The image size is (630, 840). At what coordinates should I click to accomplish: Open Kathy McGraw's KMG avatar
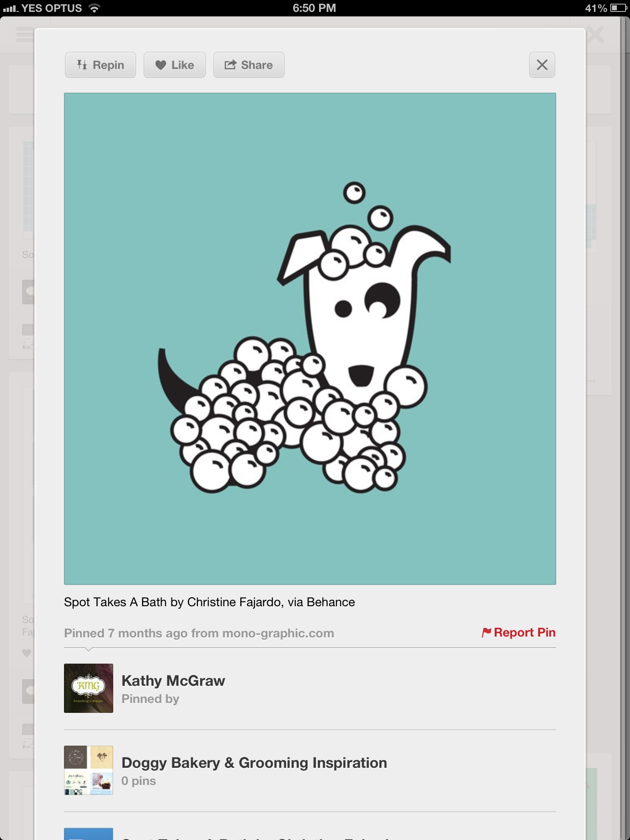point(89,688)
